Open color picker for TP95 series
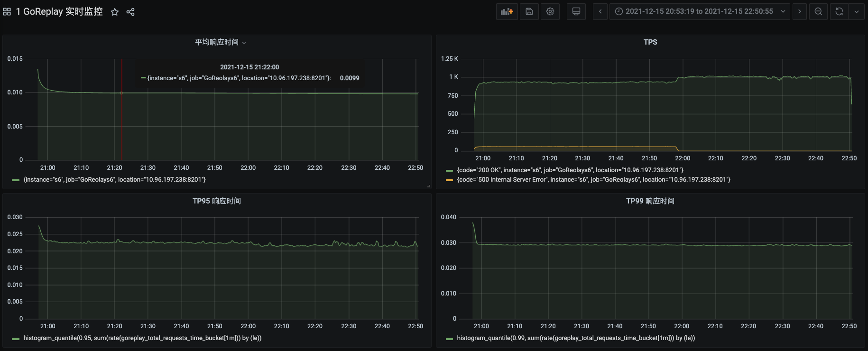The image size is (868, 351). click(x=16, y=339)
